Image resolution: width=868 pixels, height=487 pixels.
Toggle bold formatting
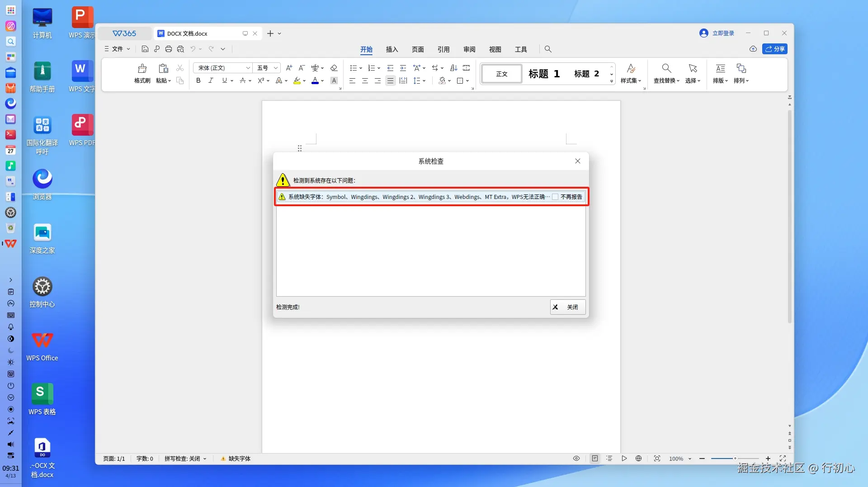[x=198, y=80]
